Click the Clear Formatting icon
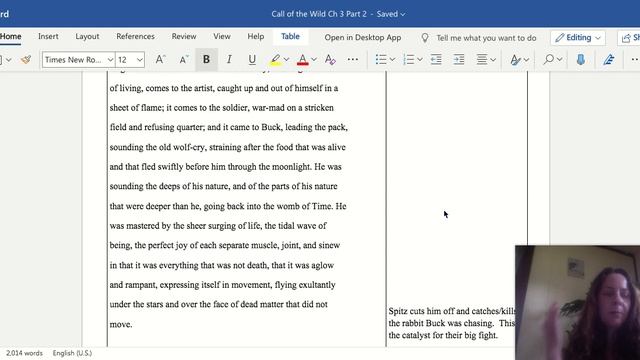 tap(330, 60)
